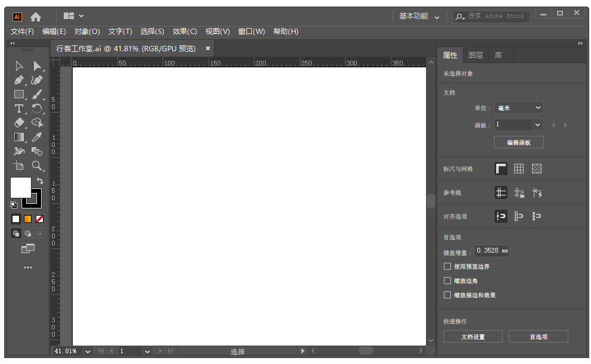This screenshot has width=591, height=364.
Task: Enable the Scale Corners checkbox
Action: coord(447,281)
